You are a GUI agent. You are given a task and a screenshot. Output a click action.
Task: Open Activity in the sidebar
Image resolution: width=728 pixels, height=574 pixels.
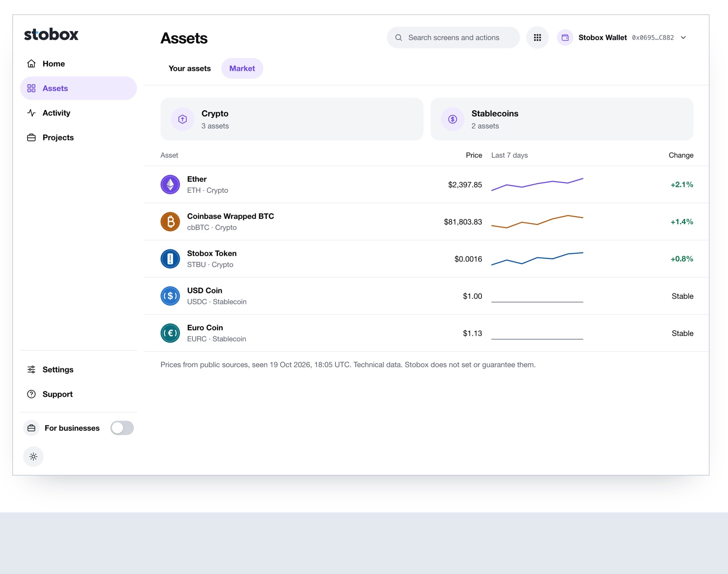[x=78, y=113]
